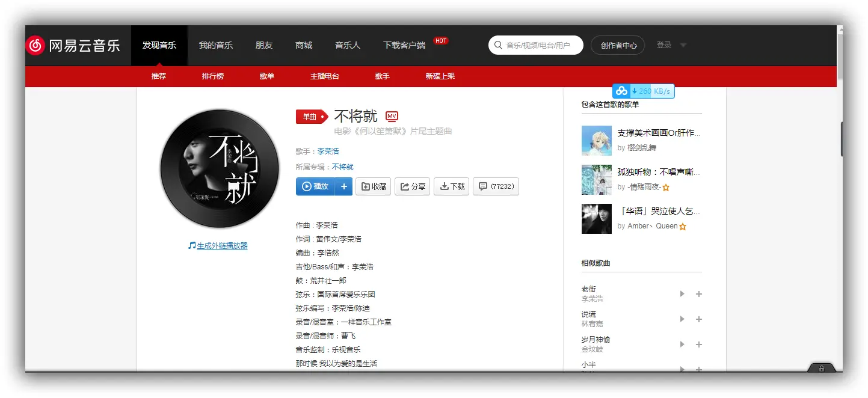Select 排行榜 in the red bar

(x=213, y=76)
